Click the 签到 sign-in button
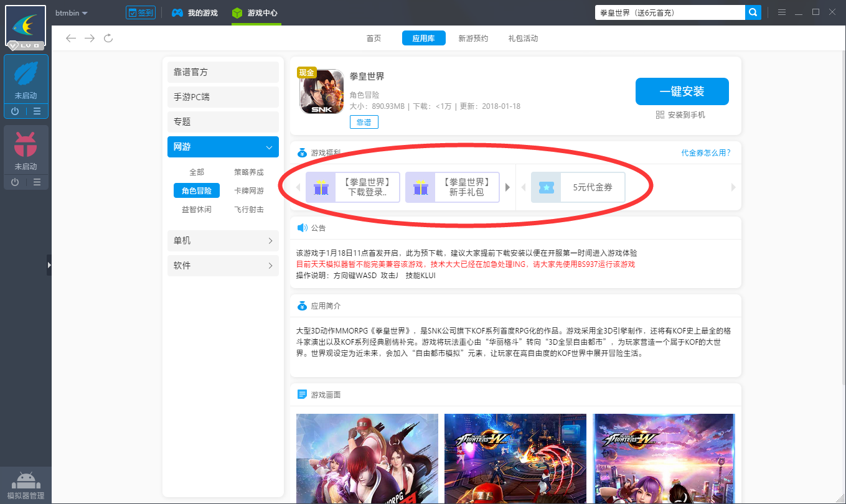The height and width of the screenshot is (504, 846). 140,12
